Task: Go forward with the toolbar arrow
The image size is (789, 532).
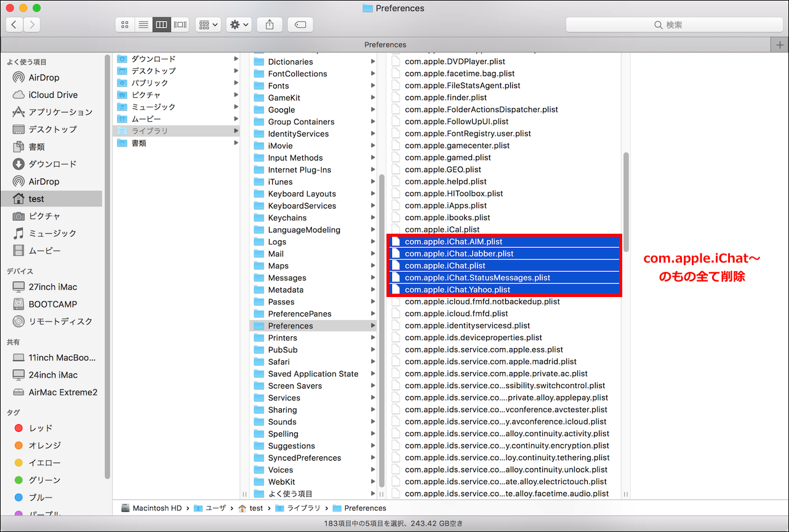Action: click(x=31, y=25)
